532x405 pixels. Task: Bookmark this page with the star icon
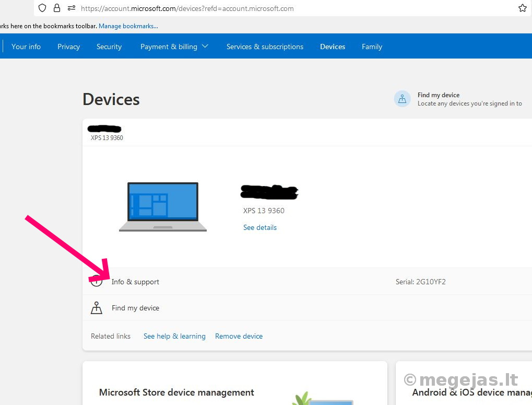pyautogui.click(x=522, y=8)
